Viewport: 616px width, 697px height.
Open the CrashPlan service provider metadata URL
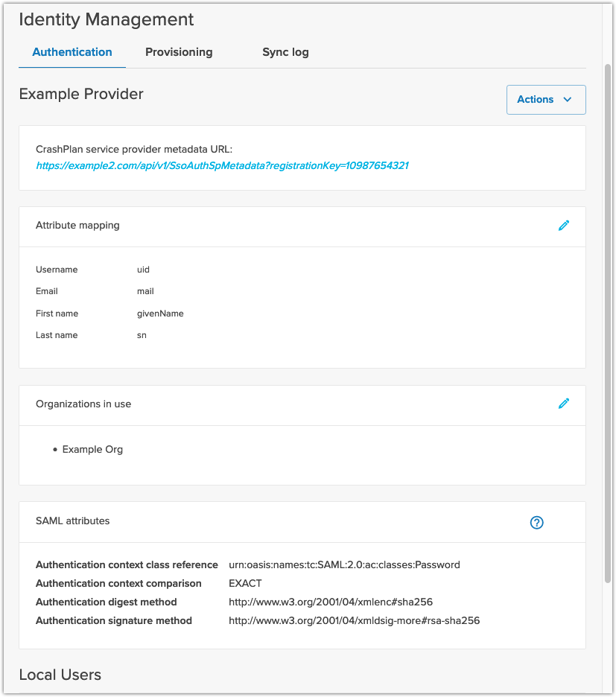pos(223,166)
